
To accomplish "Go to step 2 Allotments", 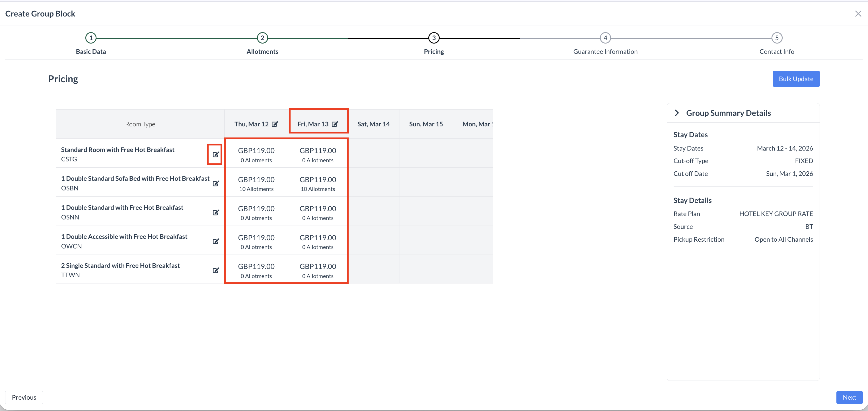I will tap(262, 38).
